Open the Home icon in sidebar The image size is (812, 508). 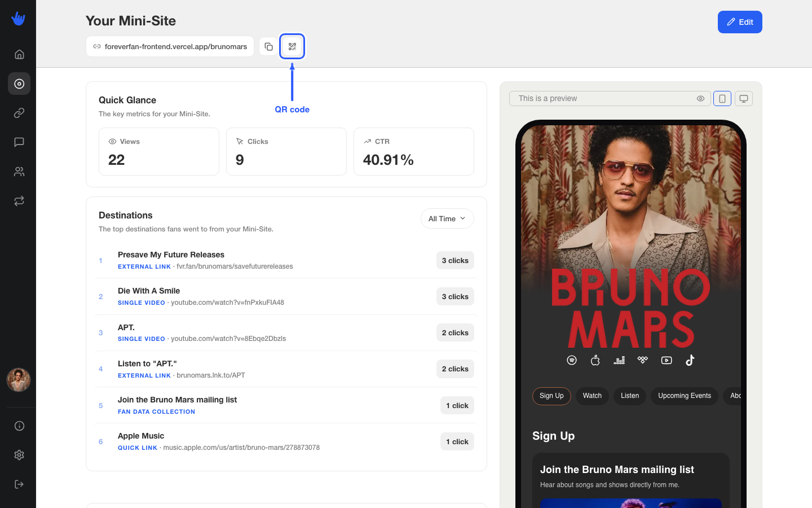click(x=19, y=54)
